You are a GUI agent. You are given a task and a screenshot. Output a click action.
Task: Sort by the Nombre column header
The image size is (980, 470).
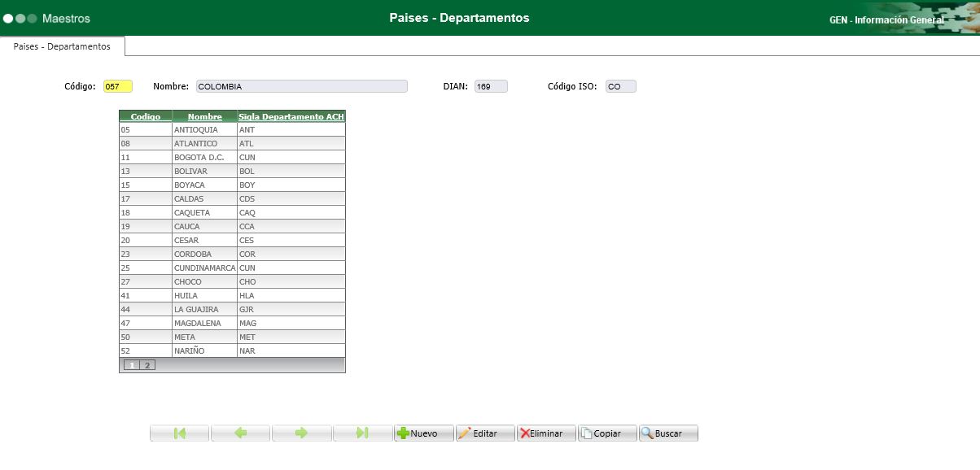[204, 117]
